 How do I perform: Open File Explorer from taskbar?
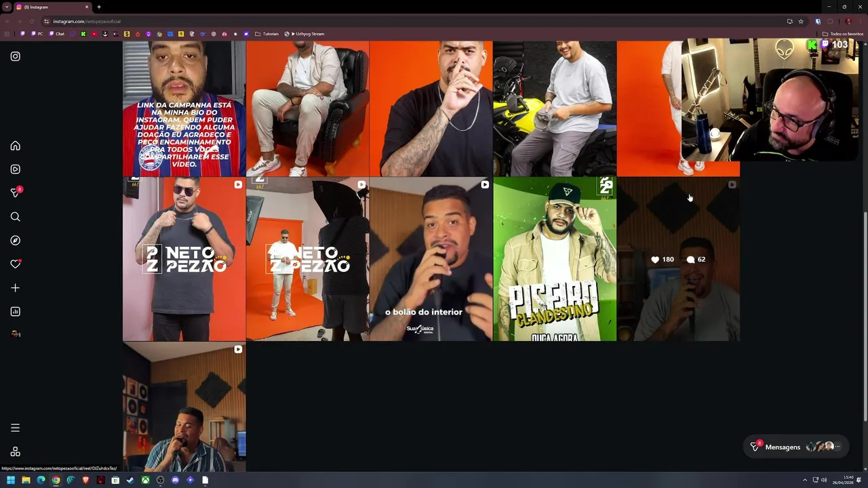[x=26, y=480]
